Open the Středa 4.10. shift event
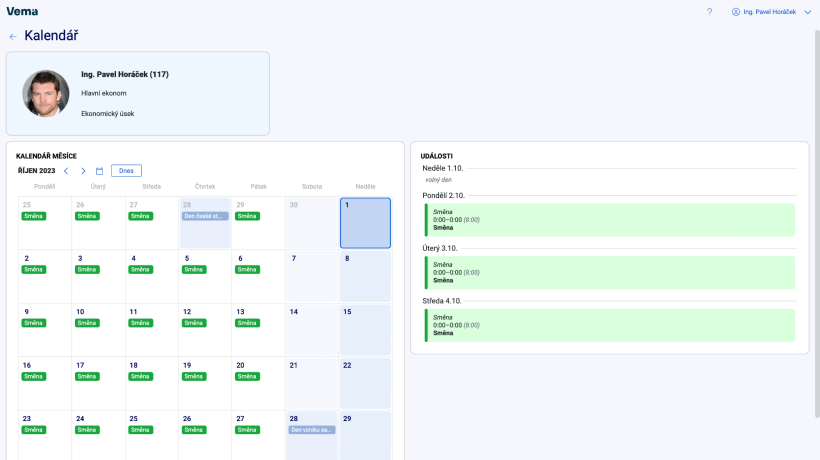 (610, 325)
